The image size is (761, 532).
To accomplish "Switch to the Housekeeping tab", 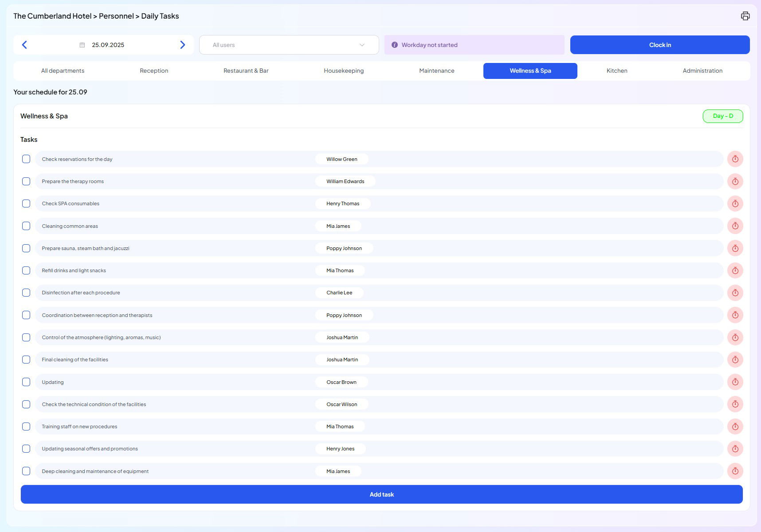I will pyautogui.click(x=344, y=71).
